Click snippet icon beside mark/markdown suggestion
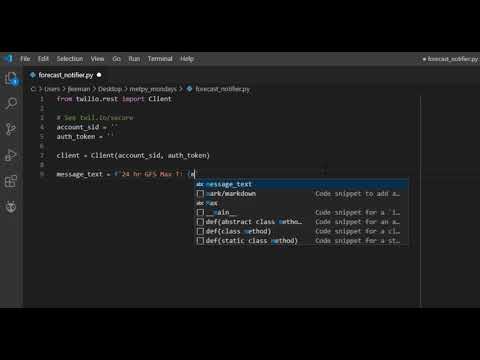 coord(200,193)
